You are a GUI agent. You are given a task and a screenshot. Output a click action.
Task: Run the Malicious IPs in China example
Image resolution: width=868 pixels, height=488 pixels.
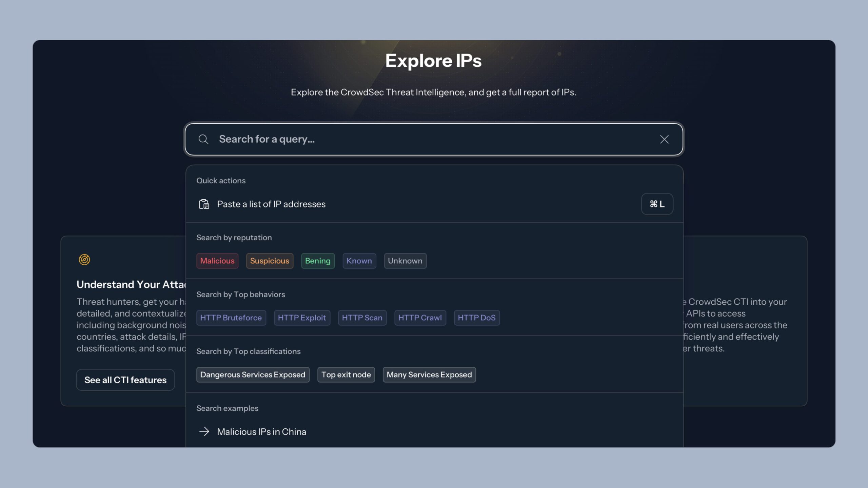click(434, 432)
